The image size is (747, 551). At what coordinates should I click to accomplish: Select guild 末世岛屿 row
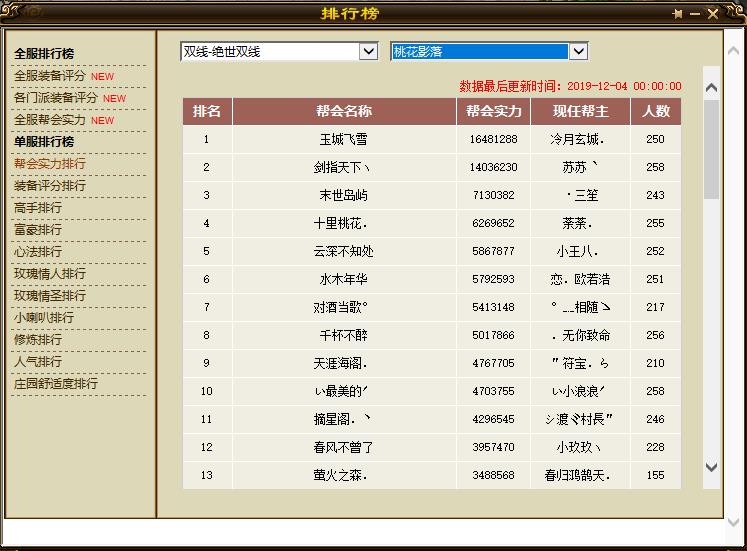[x=432, y=195]
